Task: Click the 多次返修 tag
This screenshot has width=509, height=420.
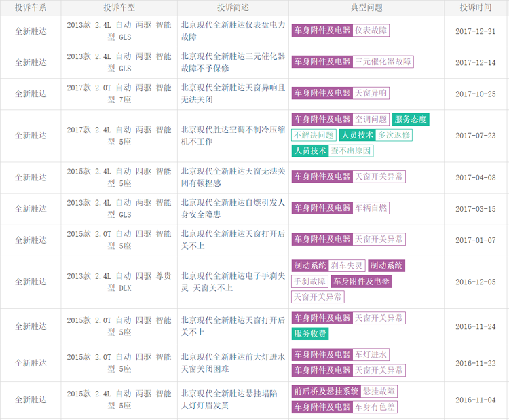Action: 394,135
